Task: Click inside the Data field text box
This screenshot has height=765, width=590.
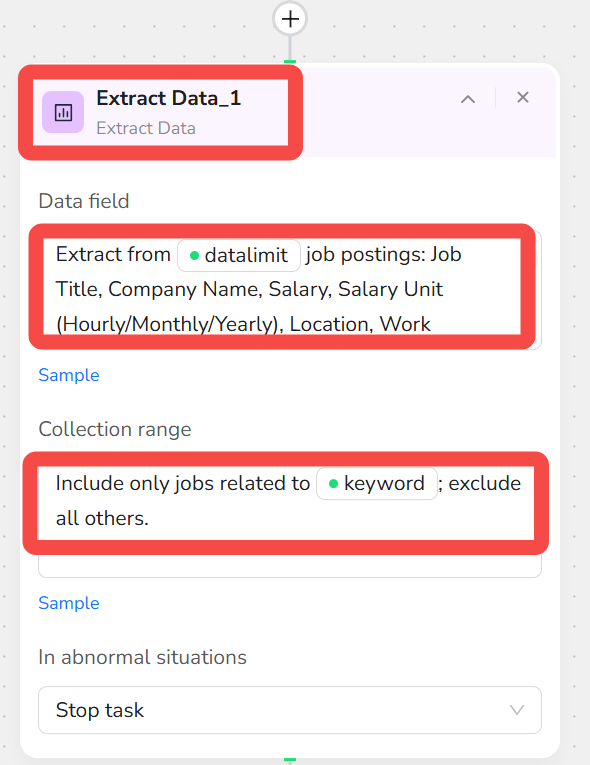Action: 290,290
